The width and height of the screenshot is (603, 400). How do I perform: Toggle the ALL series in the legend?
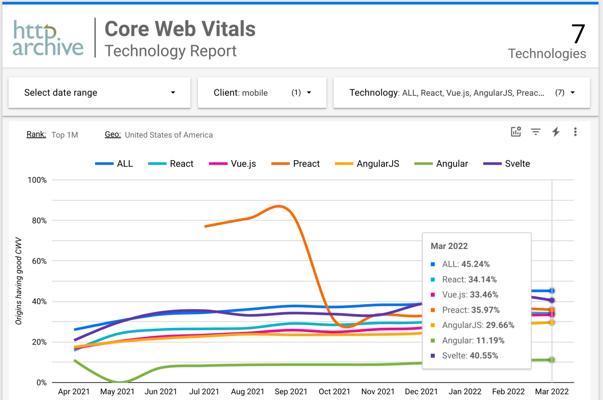click(114, 164)
